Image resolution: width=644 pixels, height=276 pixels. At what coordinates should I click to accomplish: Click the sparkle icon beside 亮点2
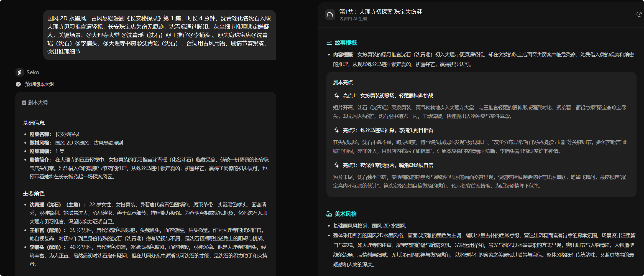[x=337, y=130]
